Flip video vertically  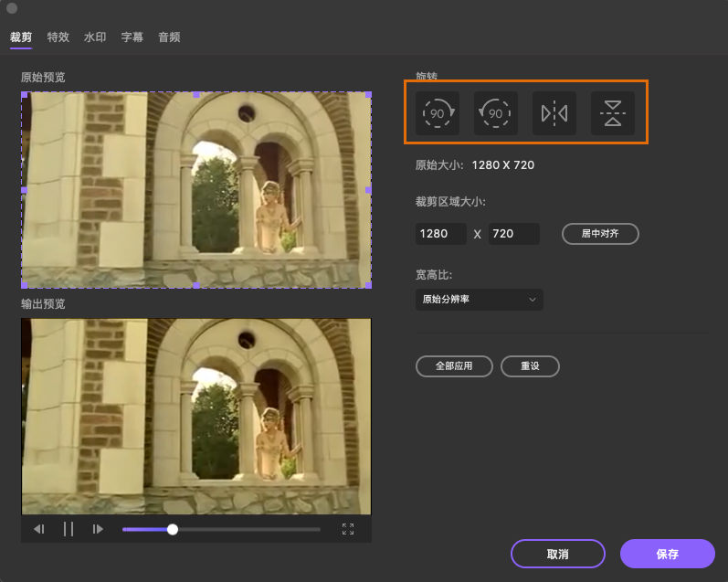[613, 113]
